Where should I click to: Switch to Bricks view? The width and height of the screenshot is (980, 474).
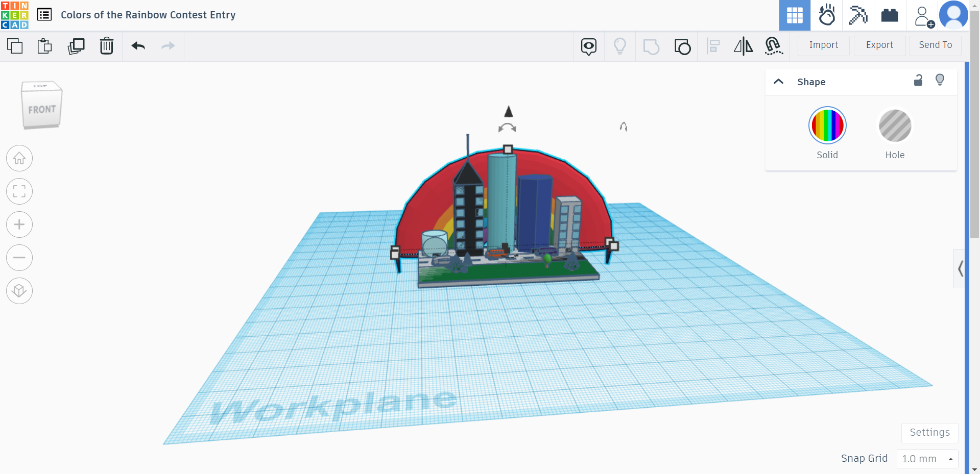890,15
